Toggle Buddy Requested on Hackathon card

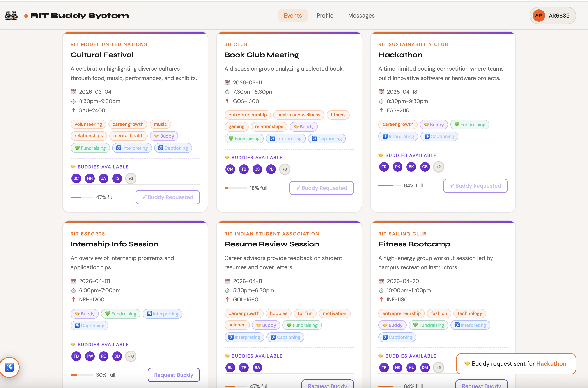pos(475,186)
